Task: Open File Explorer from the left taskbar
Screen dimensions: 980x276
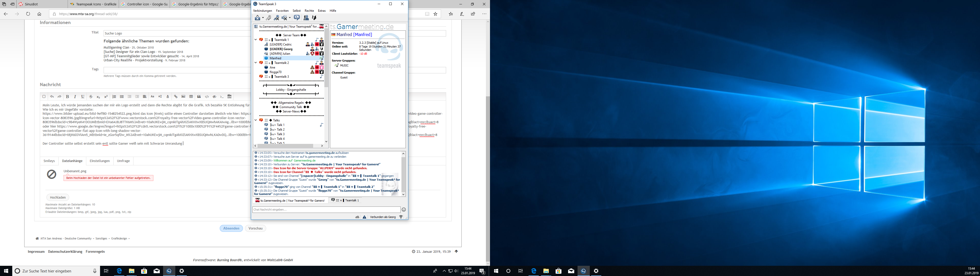Action: coord(132,271)
